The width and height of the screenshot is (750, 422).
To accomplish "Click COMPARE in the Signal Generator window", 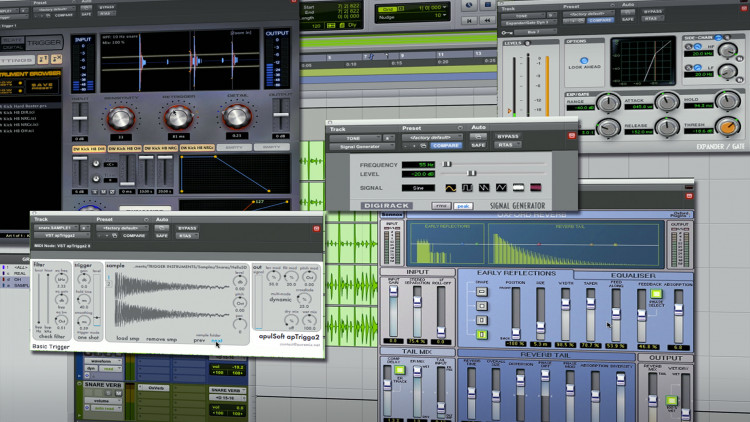I will point(446,145).
